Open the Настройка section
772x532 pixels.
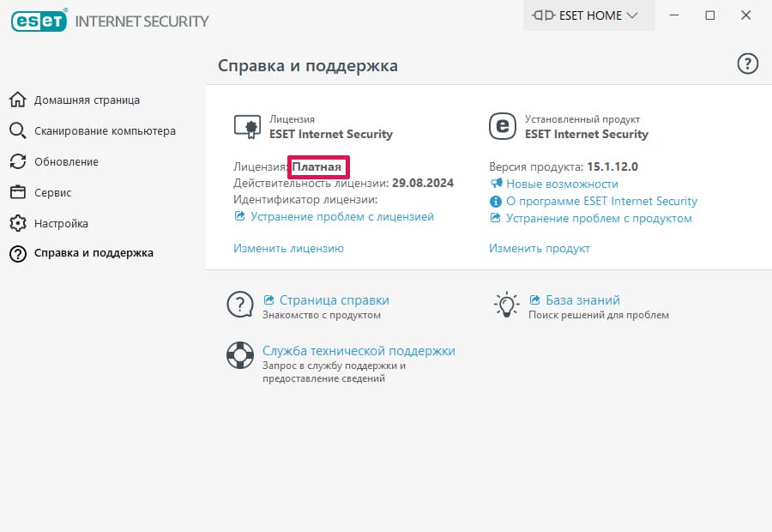(x=61, y=224)
